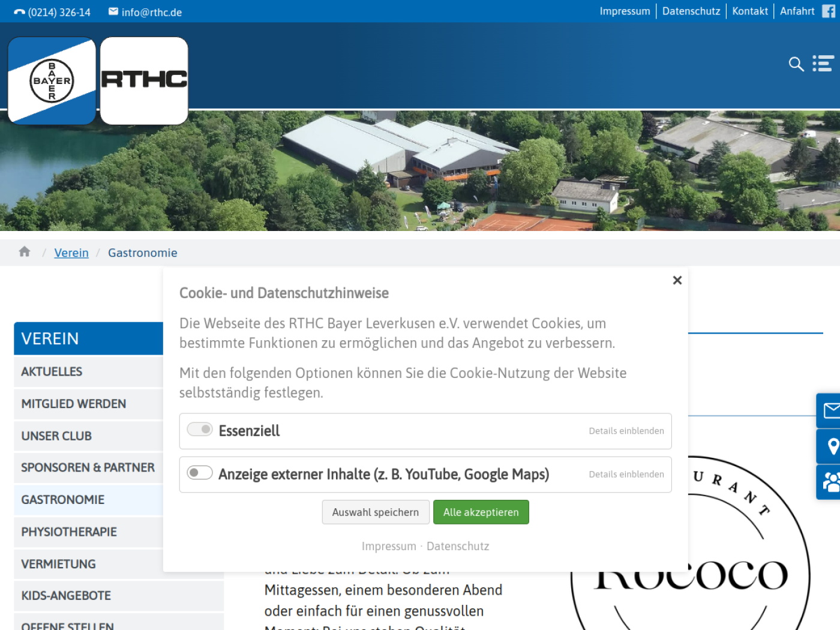The height and width of the screenshot is (630, 840).
Task: Open UNSER CLUB in the sidebar
Action: click(89, 436)
